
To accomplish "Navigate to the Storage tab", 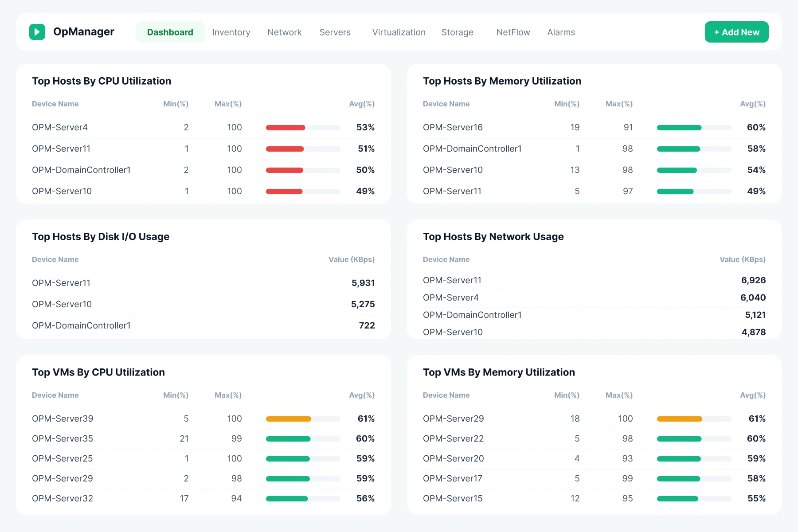I will [457, 32].
